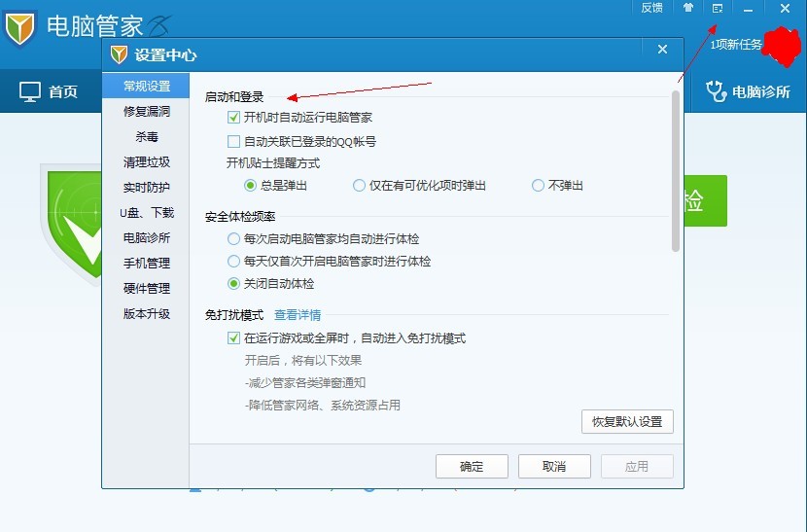
Task: Select 总是弹出 radio option
Action: [250, 186]
